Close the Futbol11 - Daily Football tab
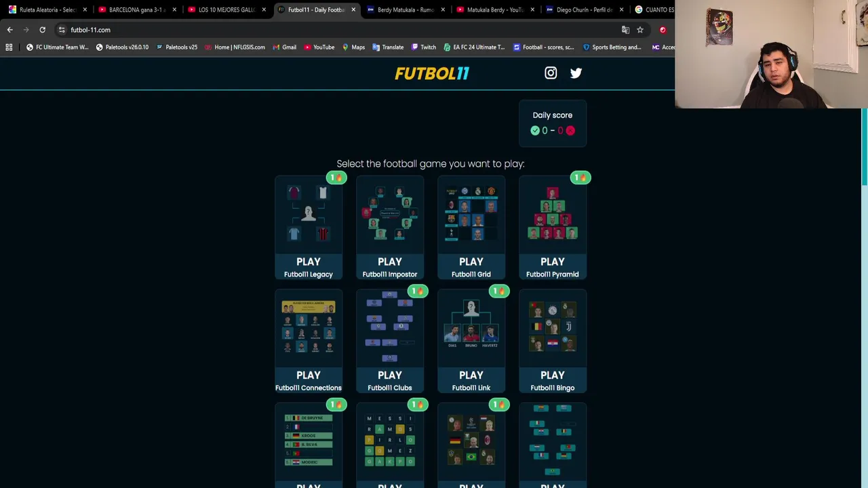 point(353,9)
